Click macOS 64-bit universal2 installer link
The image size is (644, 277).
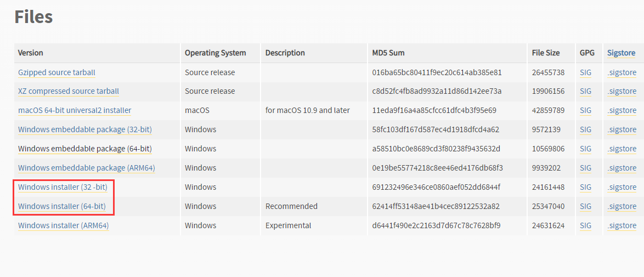click(x=75, y=111)
